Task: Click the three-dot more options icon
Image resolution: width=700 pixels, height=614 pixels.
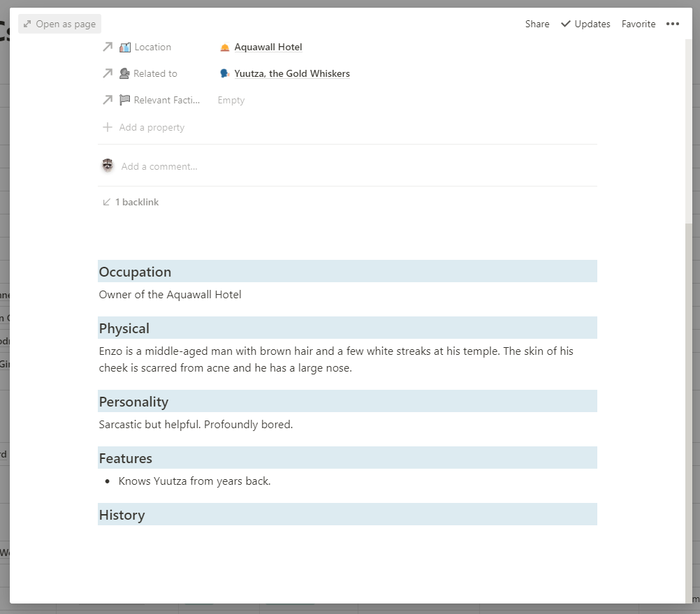Action: [672, 24]
